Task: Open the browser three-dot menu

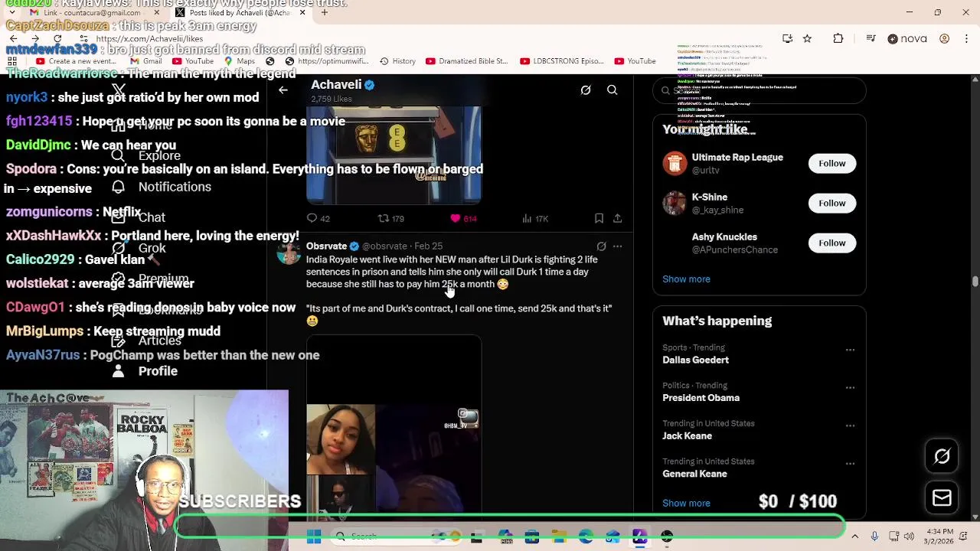Action: point(966,38)
